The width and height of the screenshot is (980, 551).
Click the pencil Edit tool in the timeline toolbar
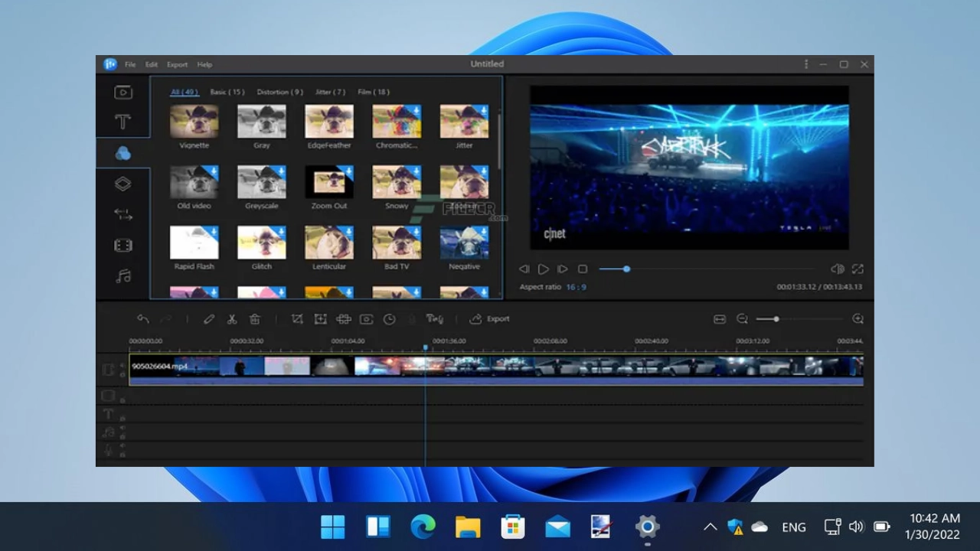(209, 319)
